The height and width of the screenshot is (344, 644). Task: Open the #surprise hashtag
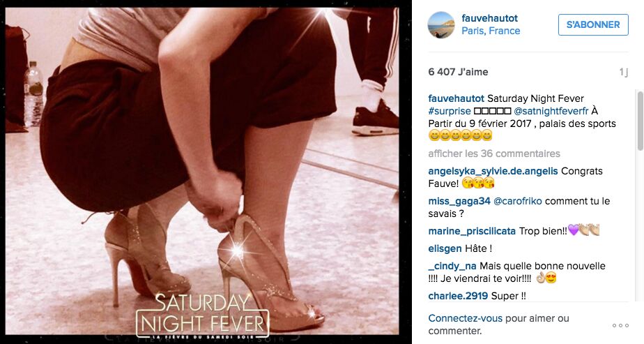coord(450,111)
